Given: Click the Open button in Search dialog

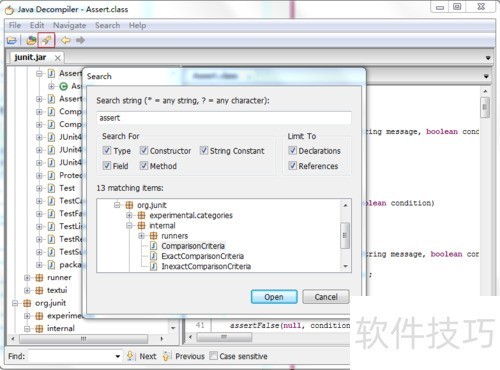Looking at the screenshot, I should pos(274,297).
